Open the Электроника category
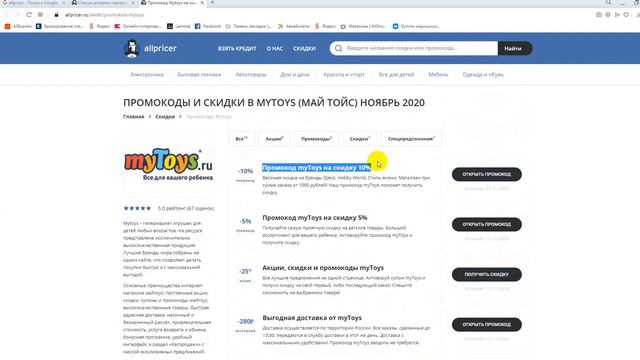 [147, 75]
